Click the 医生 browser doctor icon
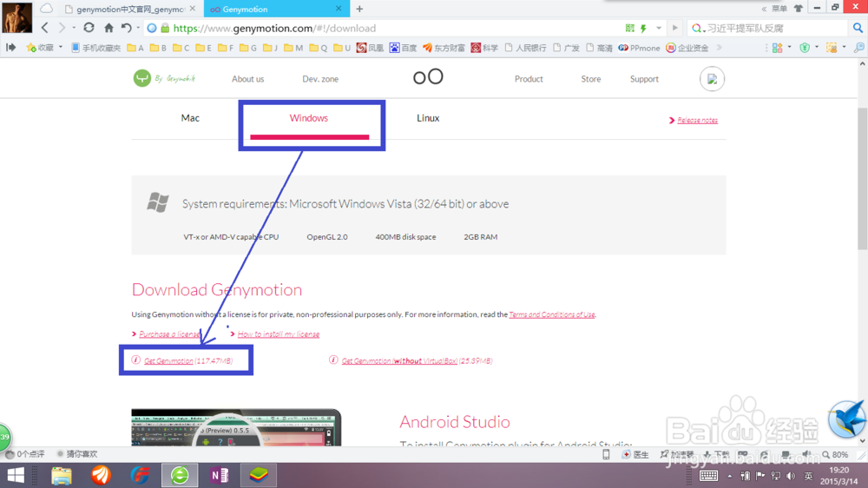Viewport: 868px width, 488px height. 635,454
